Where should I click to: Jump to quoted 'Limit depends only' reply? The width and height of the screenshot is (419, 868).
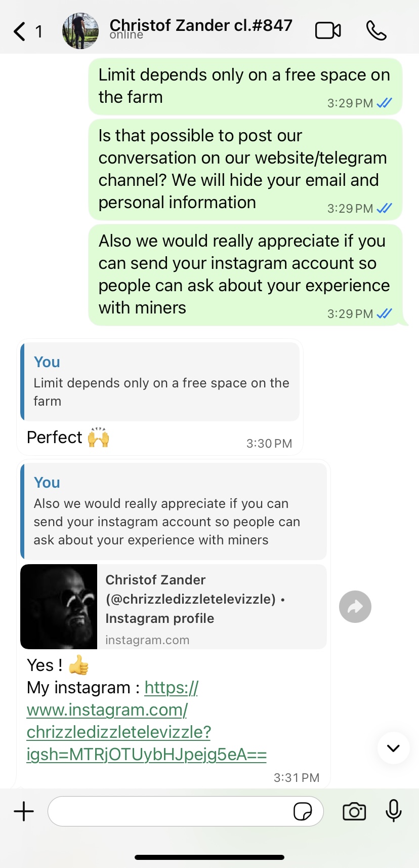[161, 382]
